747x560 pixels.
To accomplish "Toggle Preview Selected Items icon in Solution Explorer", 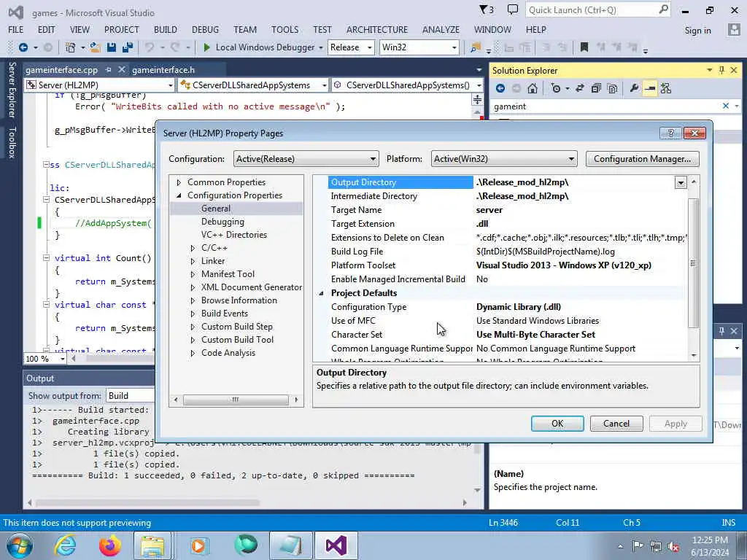I will pyautogui.click(x=650, y=88).
